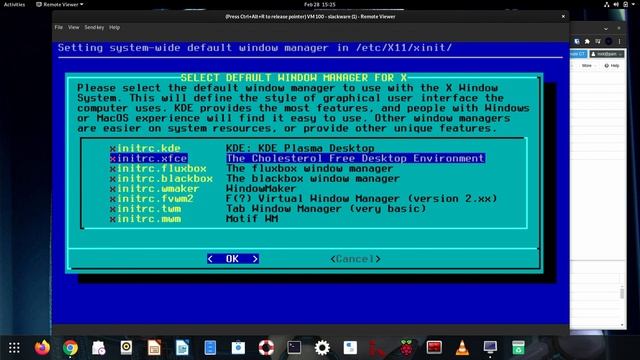Click the network icon in top bar
The width and height of the screenshot is (640, 360).
(x=607, y=4)
